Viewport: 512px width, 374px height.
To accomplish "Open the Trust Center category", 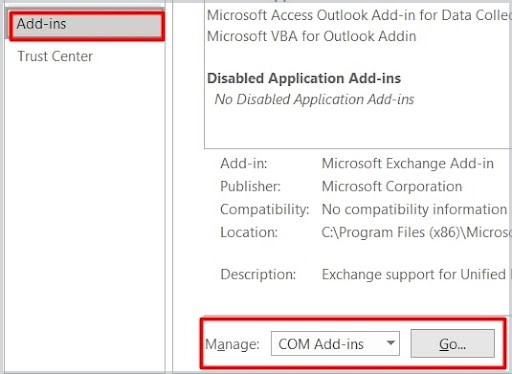I will pos(55,56).
